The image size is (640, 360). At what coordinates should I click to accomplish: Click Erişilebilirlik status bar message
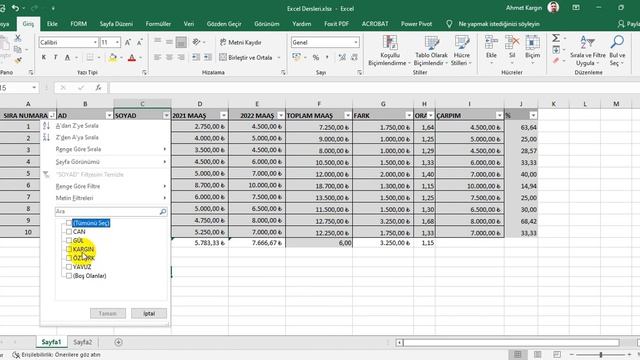tap(56, 355)
